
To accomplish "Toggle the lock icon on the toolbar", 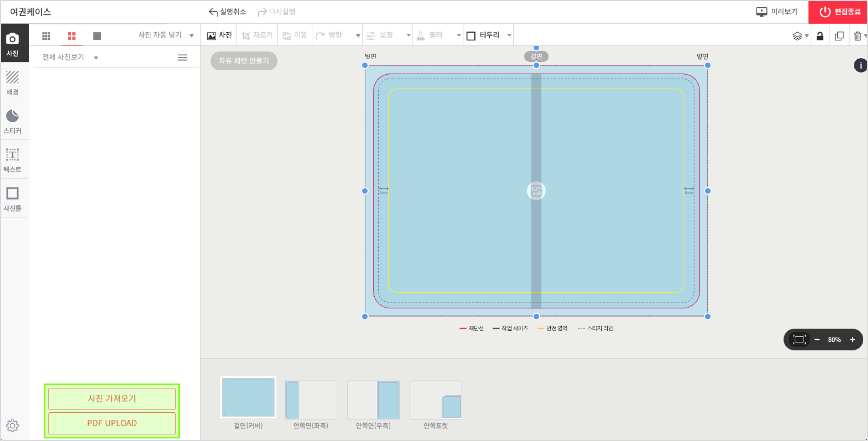I will pyautogui.click(x=820, y=36).
